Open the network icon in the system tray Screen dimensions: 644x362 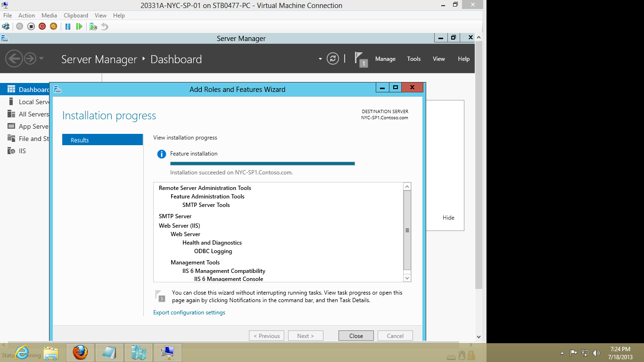[585, 353]
